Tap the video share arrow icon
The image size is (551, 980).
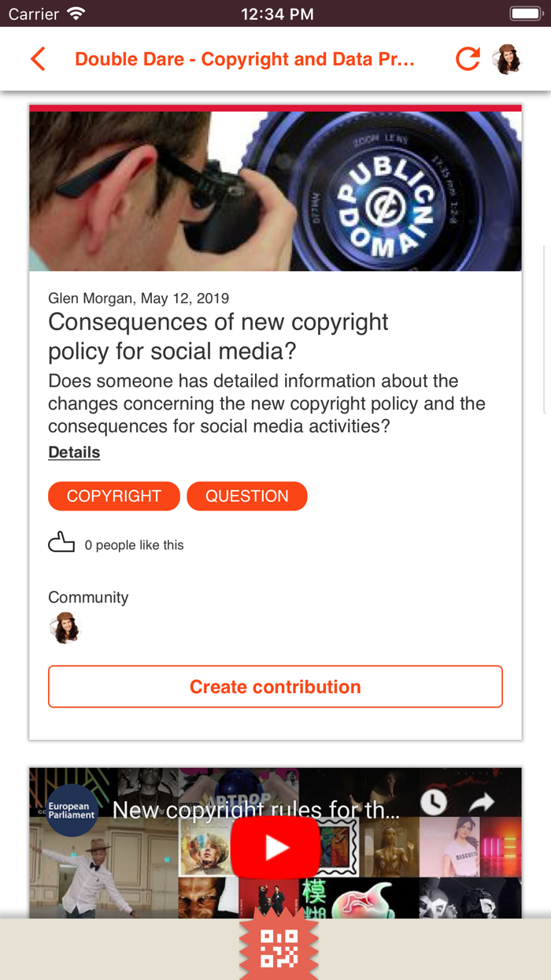(482, 802)
